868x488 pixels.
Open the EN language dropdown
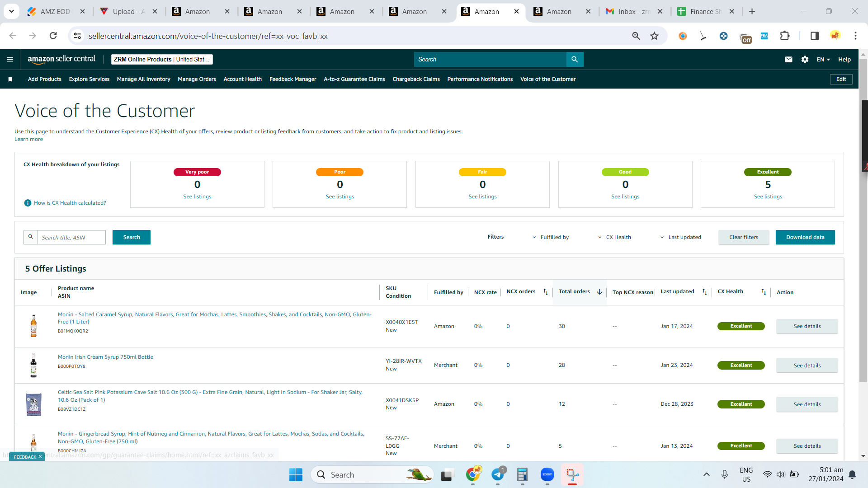pos(823,59)
